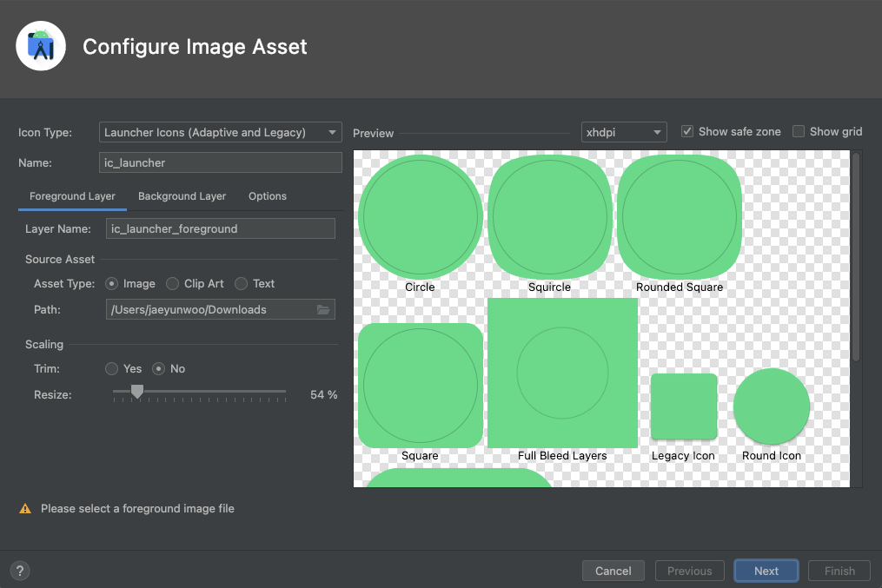Click the Resize slider handle
This screenshot has height=588, width=882.
[x=136, y=393]
